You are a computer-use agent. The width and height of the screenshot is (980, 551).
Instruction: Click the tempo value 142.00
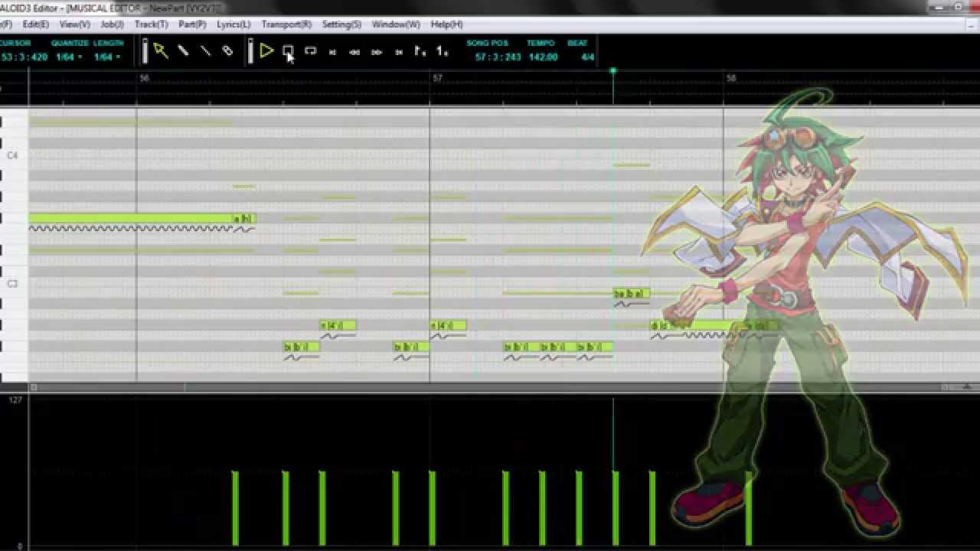[542, 57]
